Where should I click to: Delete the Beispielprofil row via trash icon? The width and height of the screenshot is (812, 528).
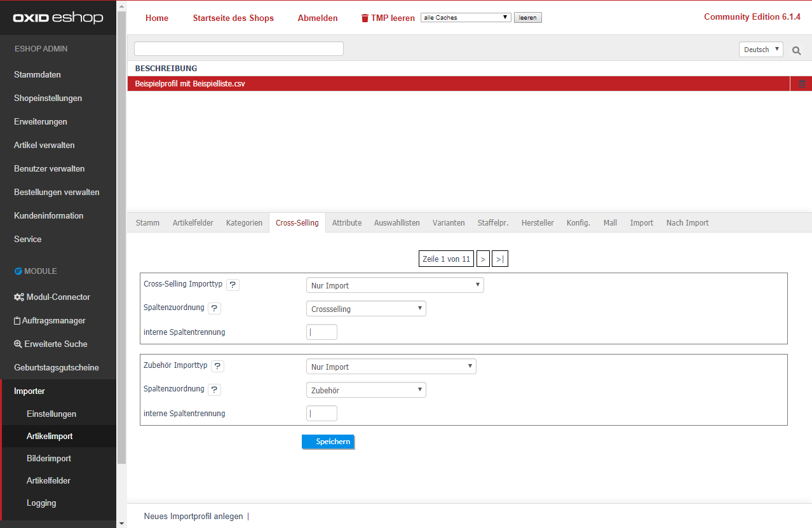801,84
